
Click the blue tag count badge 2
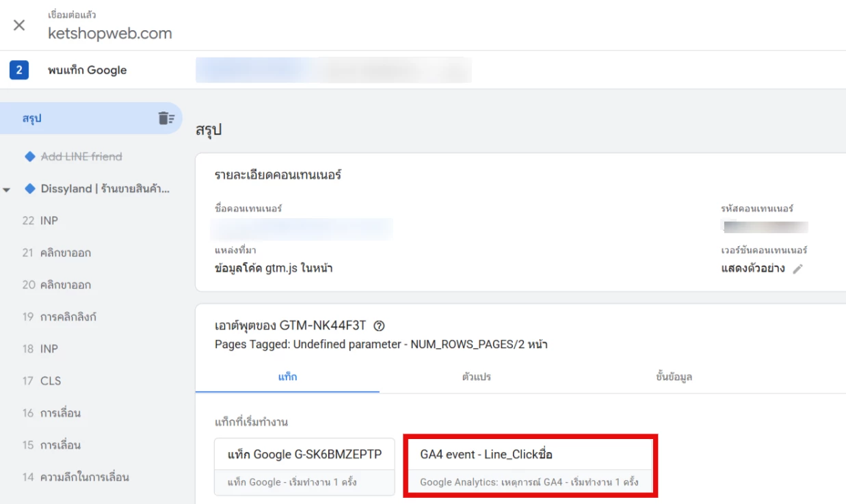(x=19, y=70)
